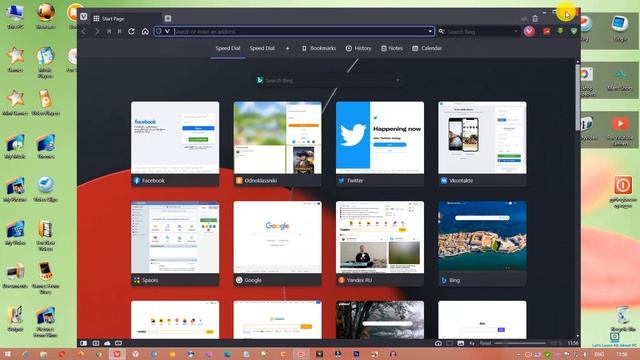Open page actions icon in status bar
The image size is (640, 360).
[x=472, y=343]
